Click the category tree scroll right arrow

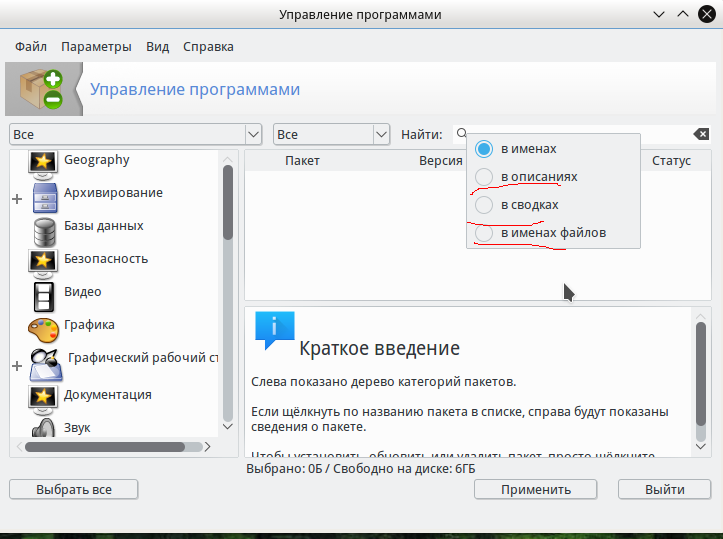point(207,446)
